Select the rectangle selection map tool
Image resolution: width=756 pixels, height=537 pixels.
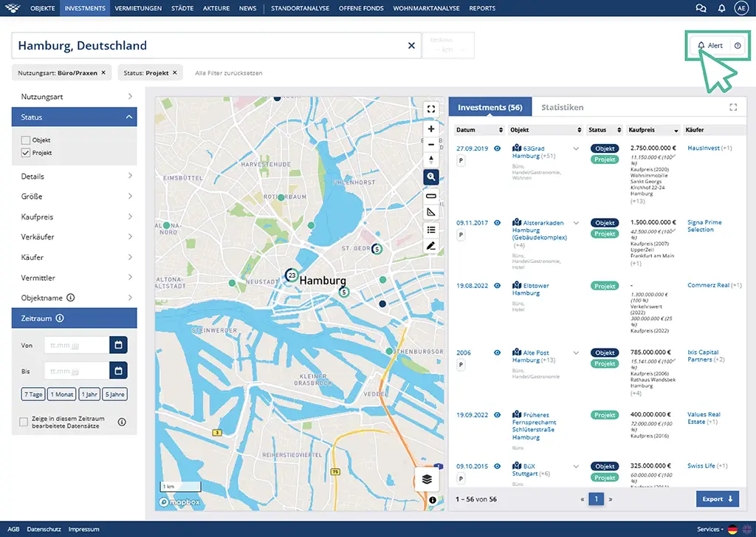(431, 196)
